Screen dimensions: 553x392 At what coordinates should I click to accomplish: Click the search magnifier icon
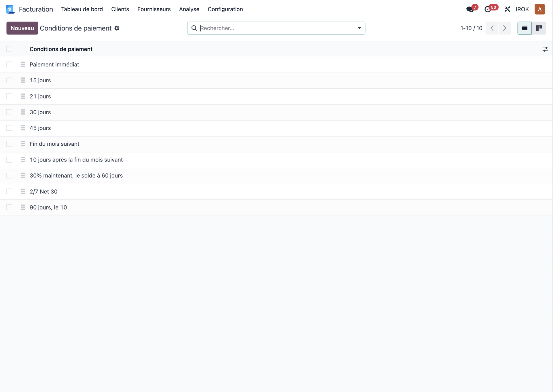pyautogui.click(x=194, y=28)
